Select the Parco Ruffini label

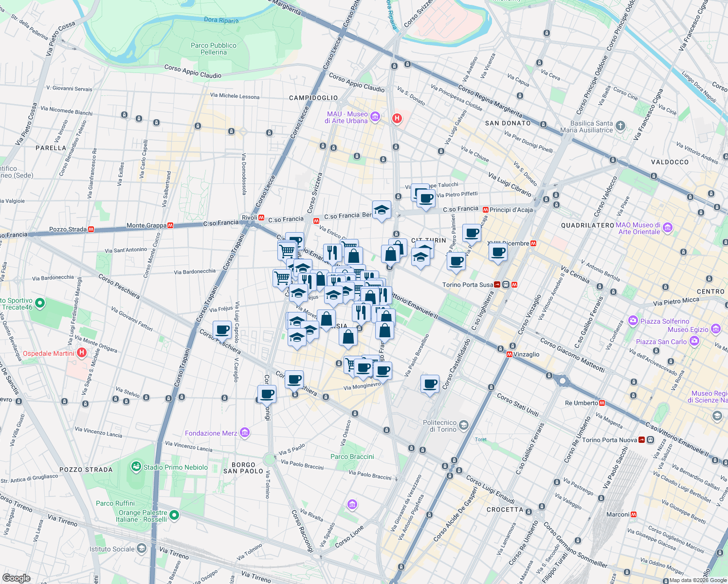(x=115, y=503)
